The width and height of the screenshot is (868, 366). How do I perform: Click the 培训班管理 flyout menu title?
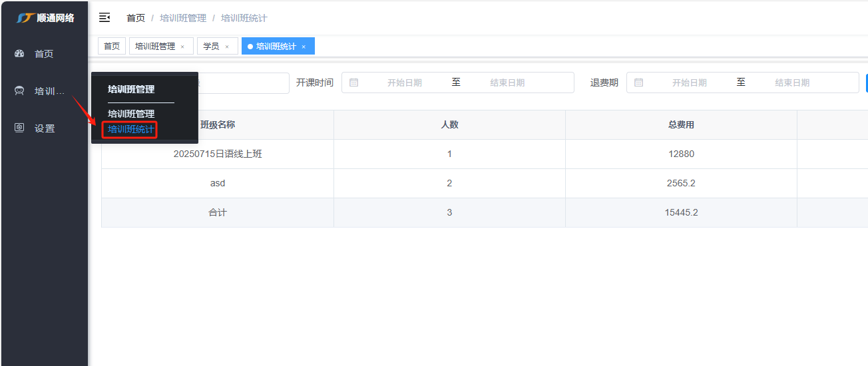click(131, 89)
